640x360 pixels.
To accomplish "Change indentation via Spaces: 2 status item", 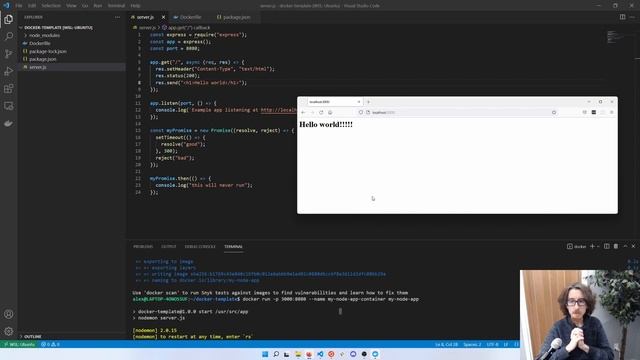I will click(472, 344).
